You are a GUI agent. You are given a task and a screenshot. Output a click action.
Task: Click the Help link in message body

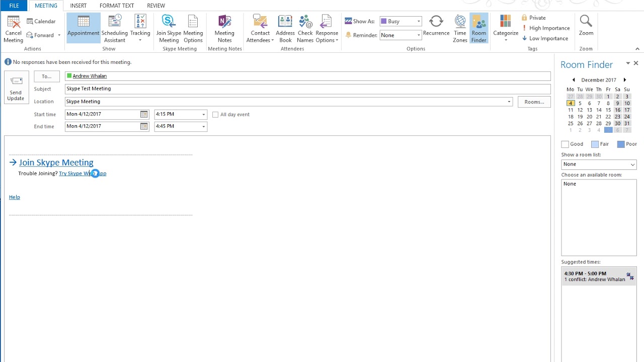click(15, 197)
